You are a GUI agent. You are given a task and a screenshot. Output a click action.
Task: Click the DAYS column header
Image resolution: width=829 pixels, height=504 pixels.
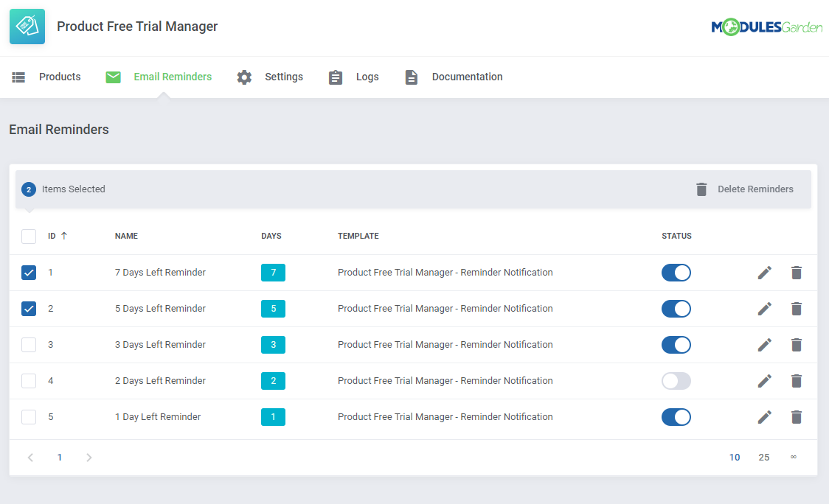[x=271, y=236]
